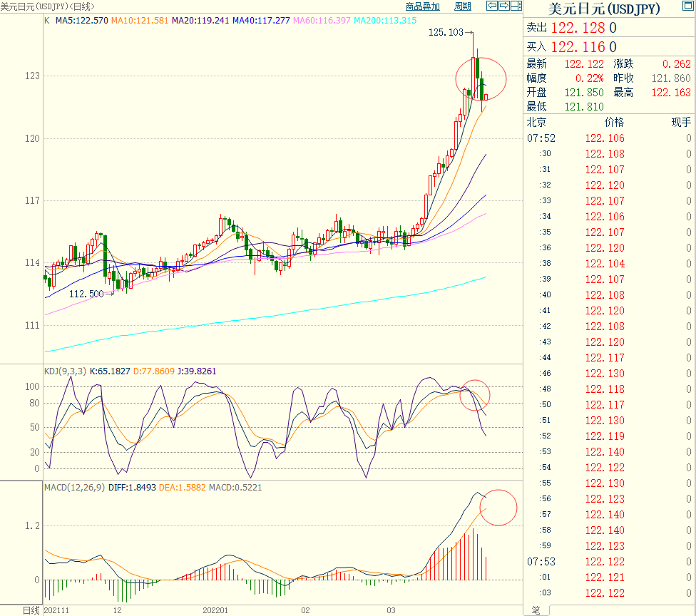Click the 112.500 low price marker
The width and height of the screenshot is (696, 616).
[x=86, y=294]
